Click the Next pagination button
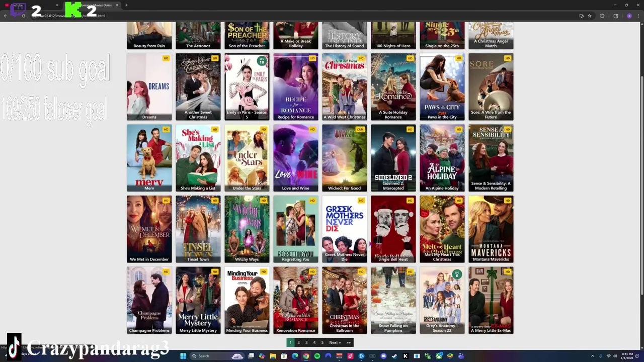 (x=335, y=342)
